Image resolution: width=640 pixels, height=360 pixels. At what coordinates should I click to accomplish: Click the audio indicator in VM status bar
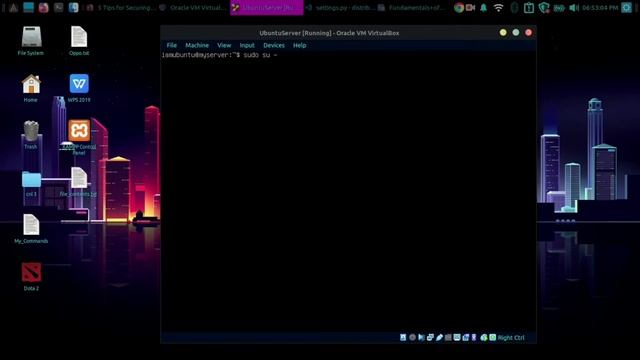coord(421,338)
